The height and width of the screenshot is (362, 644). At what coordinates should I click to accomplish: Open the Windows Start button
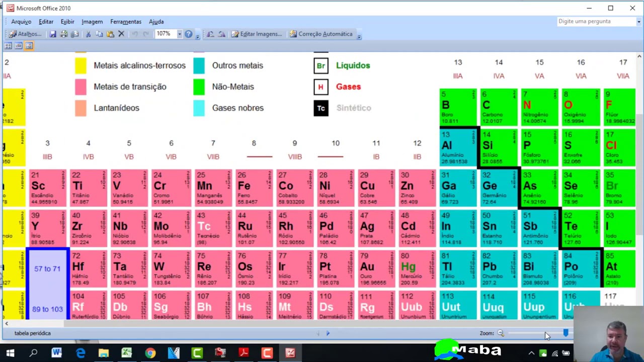point(10,353)
